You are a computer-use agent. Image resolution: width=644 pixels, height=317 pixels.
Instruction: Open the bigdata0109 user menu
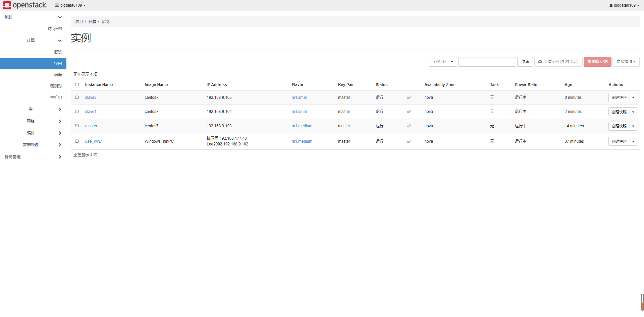pyautogui.click(x=625, y=5)
